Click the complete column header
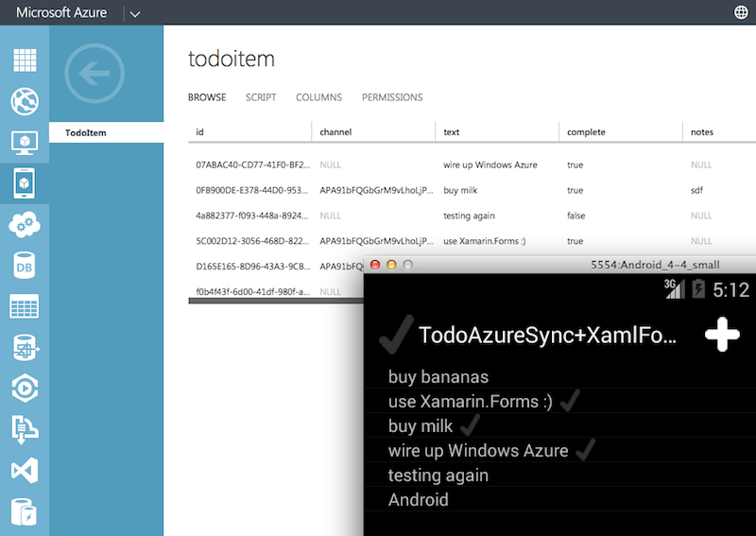 [x=621, y=132]
